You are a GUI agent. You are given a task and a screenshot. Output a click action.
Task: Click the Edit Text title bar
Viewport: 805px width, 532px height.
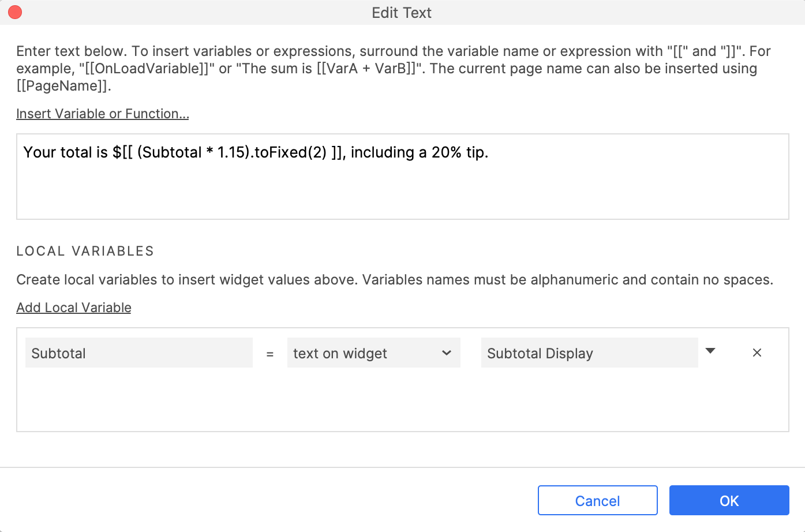[402, 13]
